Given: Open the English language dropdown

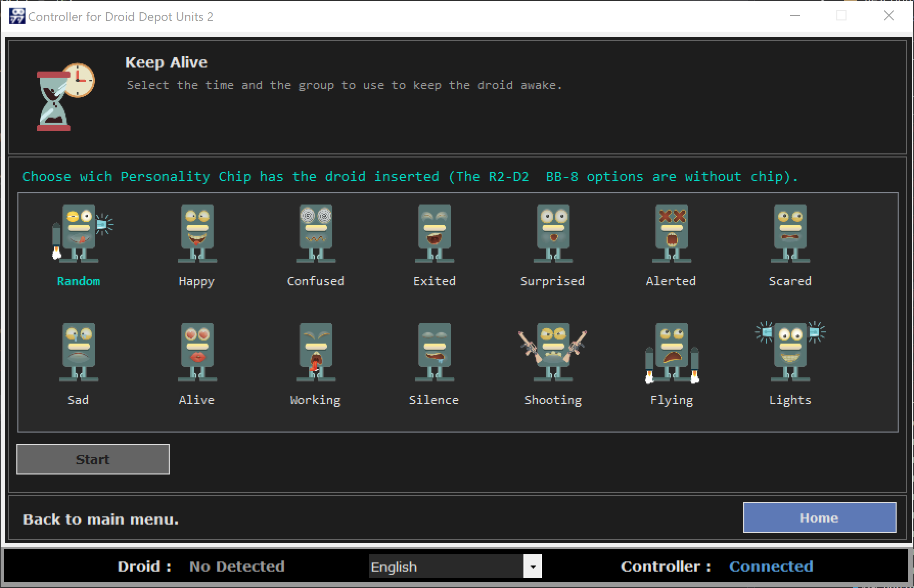Looking at the screenshot, I should click(x=455, y=566).
